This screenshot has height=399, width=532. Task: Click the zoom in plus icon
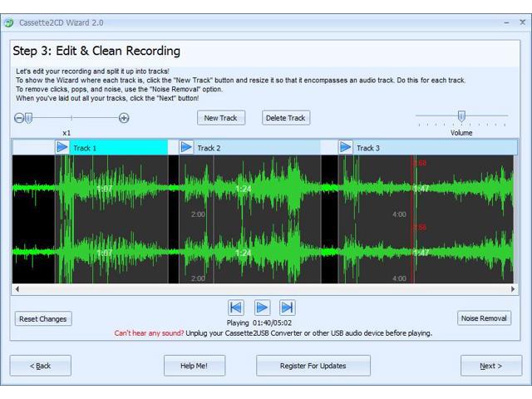tap(124, 118)
